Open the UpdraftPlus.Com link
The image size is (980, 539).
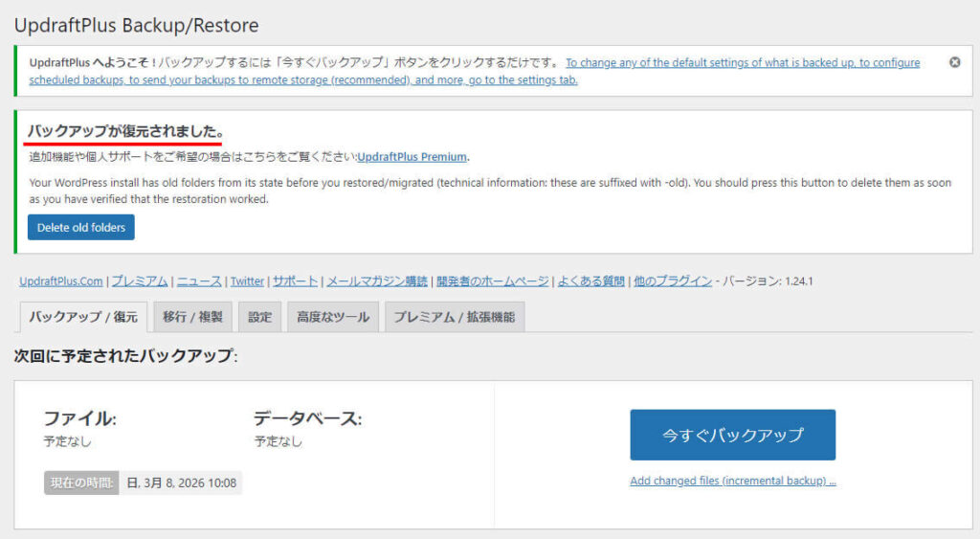(x=60, y=281)
